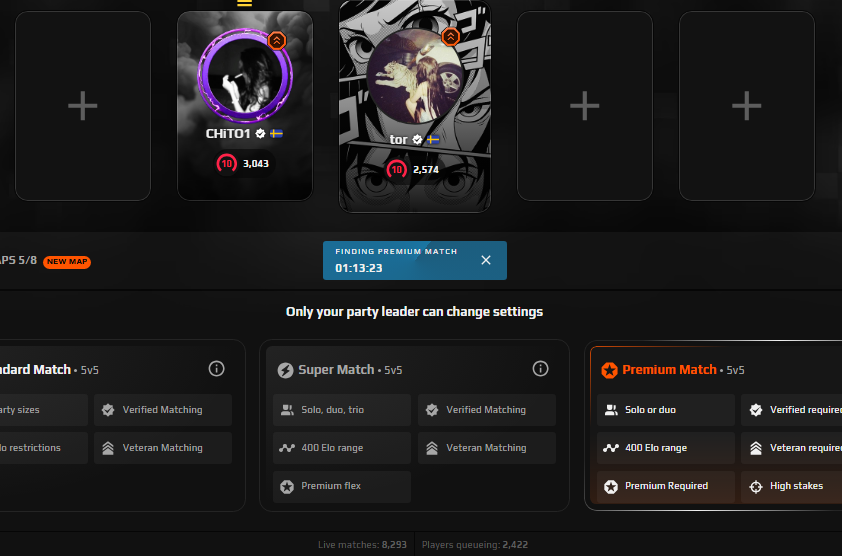The image size is (842, 556).
Task: Click the Veteran required option
Action: point(792,448)
